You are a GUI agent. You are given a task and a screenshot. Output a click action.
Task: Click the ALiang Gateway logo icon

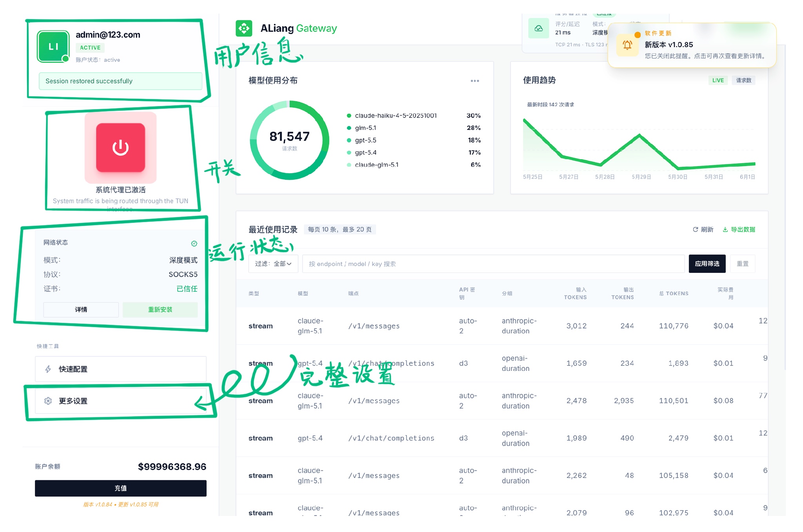pyautogui.click(x=244, y=28)
